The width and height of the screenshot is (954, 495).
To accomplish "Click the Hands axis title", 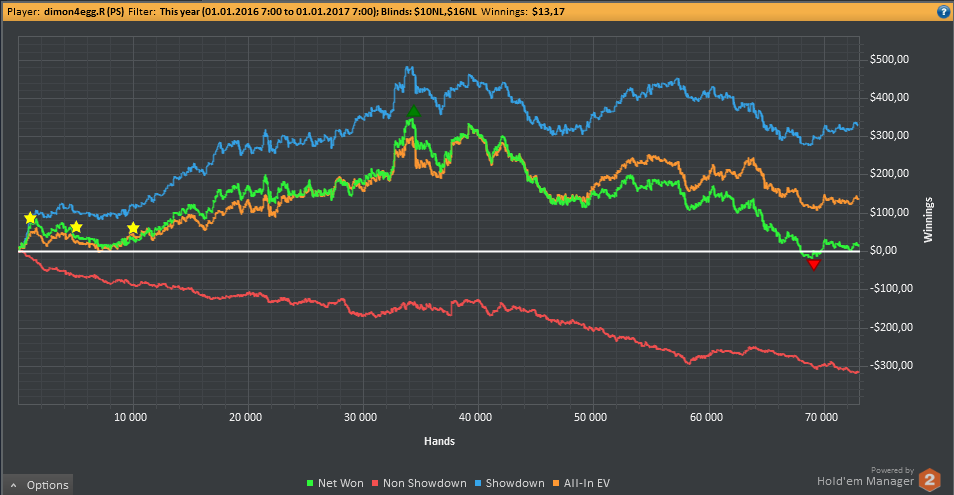I will coord(439,441).
